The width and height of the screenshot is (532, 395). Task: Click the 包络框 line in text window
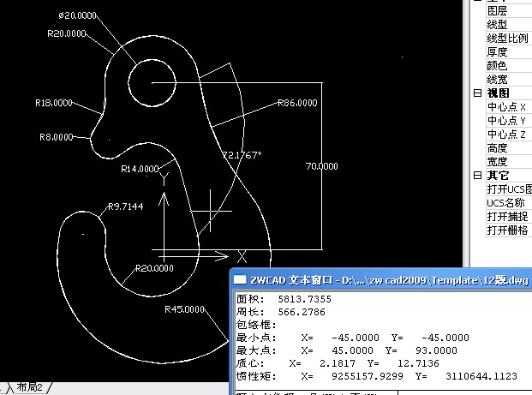pos(256,325)
